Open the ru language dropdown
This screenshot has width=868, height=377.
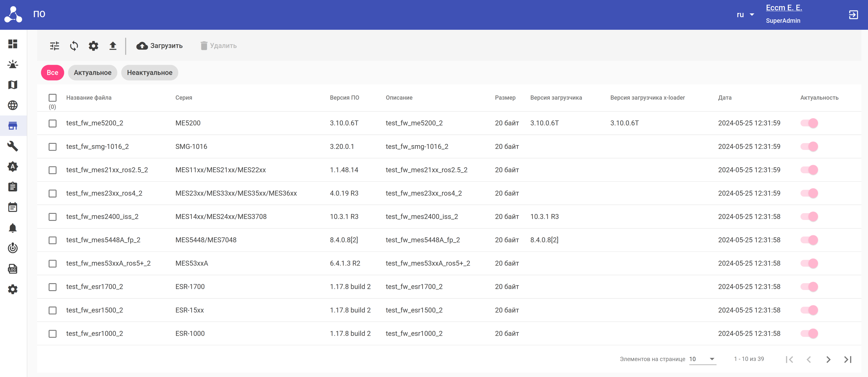[x=745, y=15]
